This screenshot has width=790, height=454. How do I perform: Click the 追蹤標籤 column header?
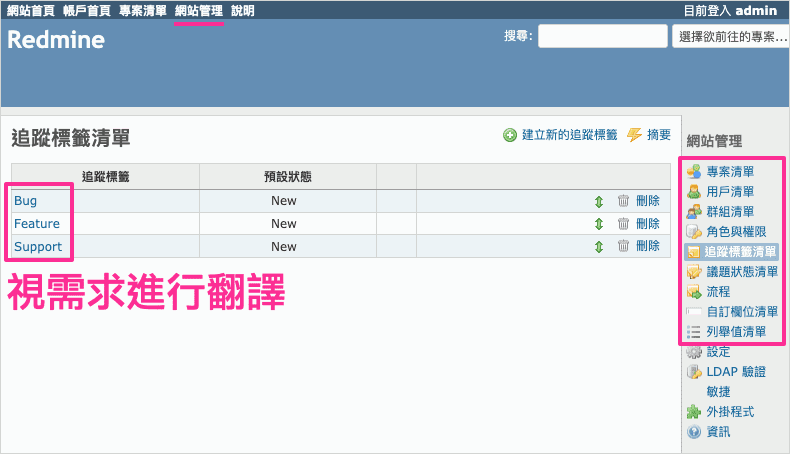pos(105,176)
